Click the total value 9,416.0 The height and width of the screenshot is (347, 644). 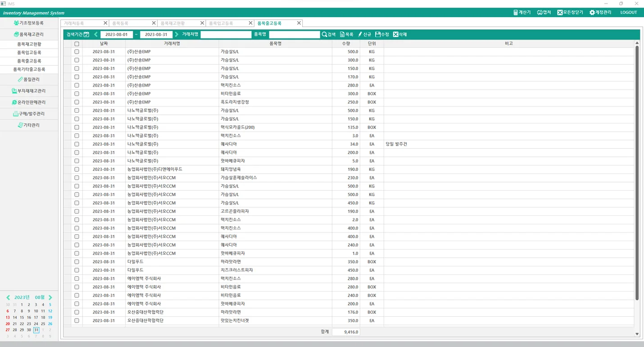click(346, 332)
